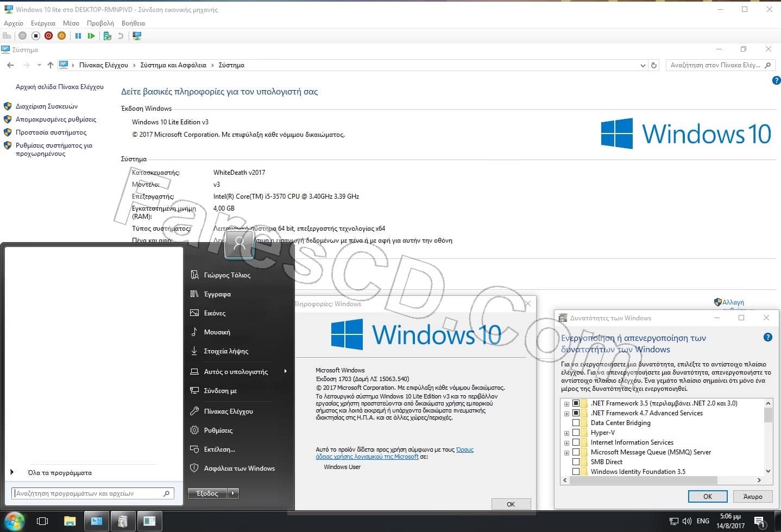Click the Start menu search box

(93, 493)
